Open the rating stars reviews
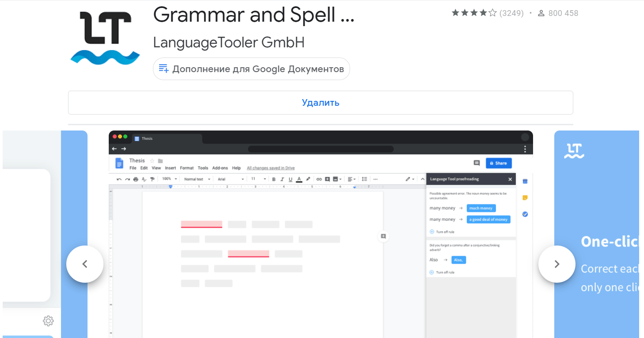644x338 pixels. pos(474,13)
